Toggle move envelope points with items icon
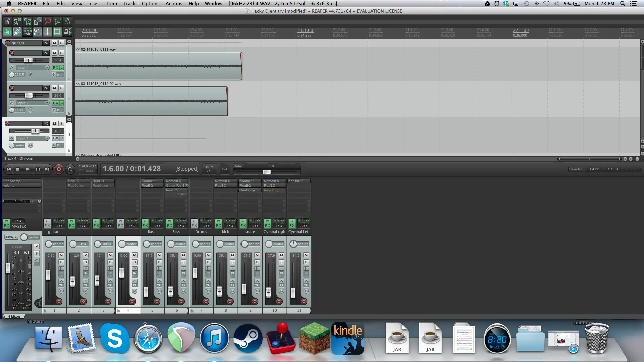The image size is (644, 362). pos(37,32)
